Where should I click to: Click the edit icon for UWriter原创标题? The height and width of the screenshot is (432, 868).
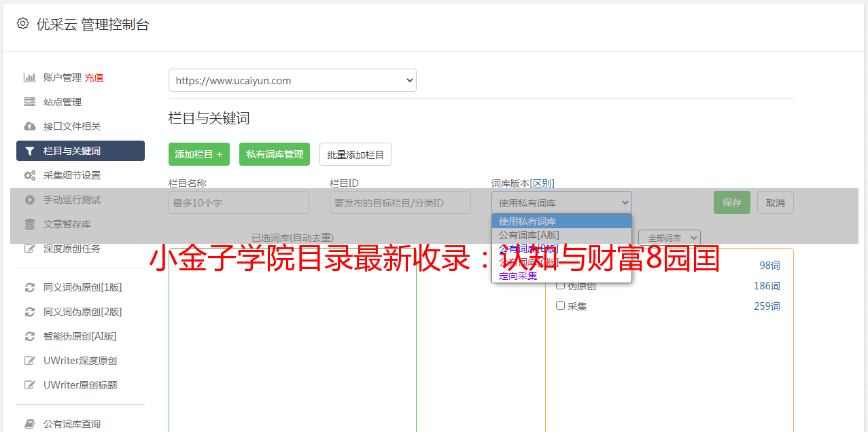(30, 385)
